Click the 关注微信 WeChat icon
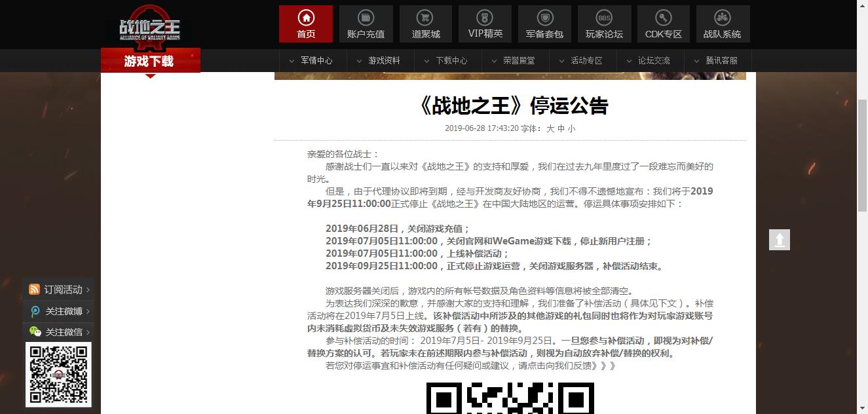The image size is (868, 414). click(34, 332)
